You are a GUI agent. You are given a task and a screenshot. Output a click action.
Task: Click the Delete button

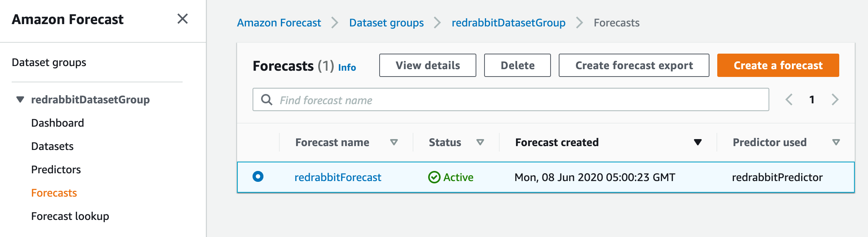click(x=518, y=65)
